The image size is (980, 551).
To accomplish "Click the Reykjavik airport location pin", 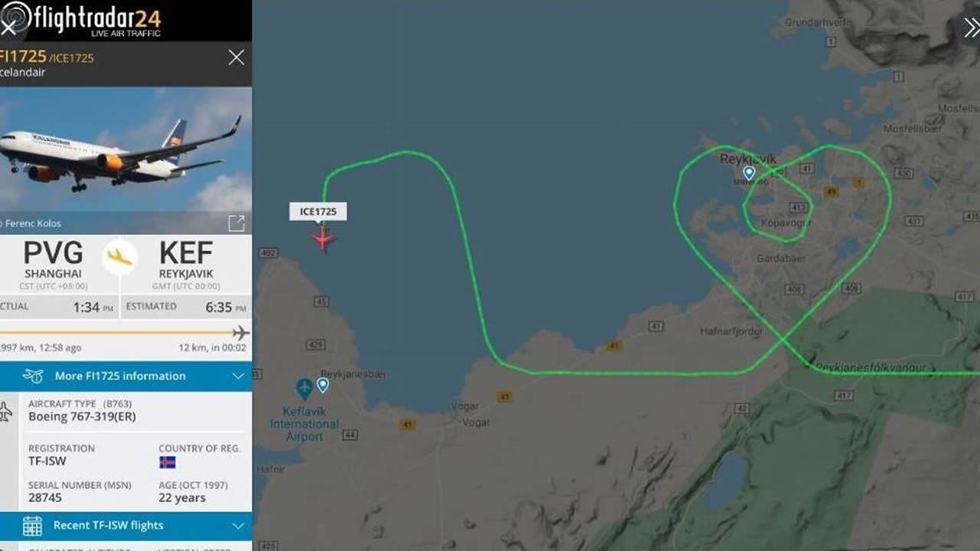I will 750,174.
